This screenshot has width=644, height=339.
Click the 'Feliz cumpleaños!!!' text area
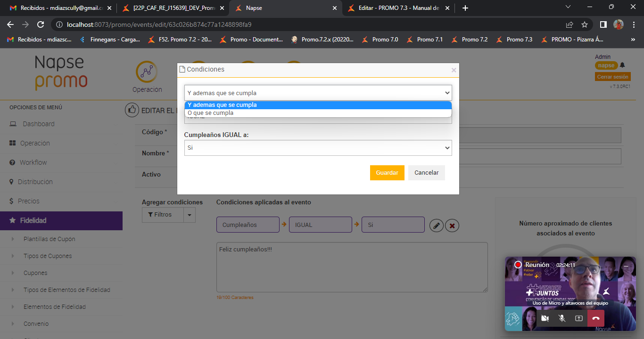tap(352, 267)
